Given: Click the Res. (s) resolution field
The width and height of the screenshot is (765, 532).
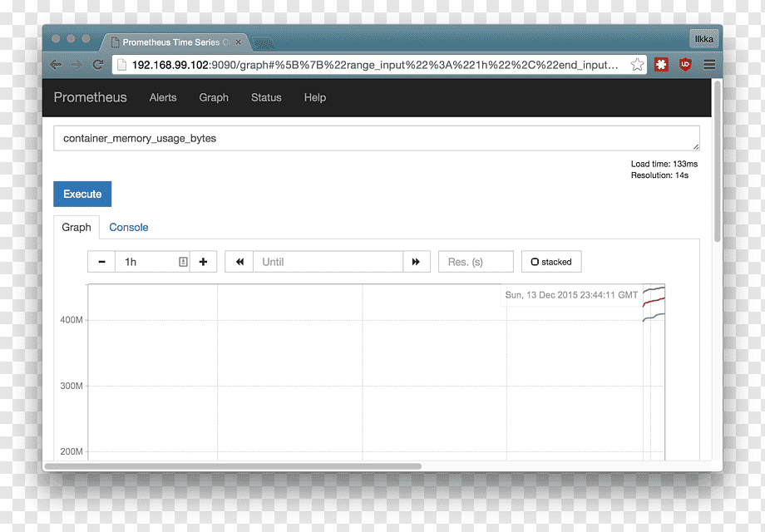Looking at the screenshot, I should click(476, 262).
